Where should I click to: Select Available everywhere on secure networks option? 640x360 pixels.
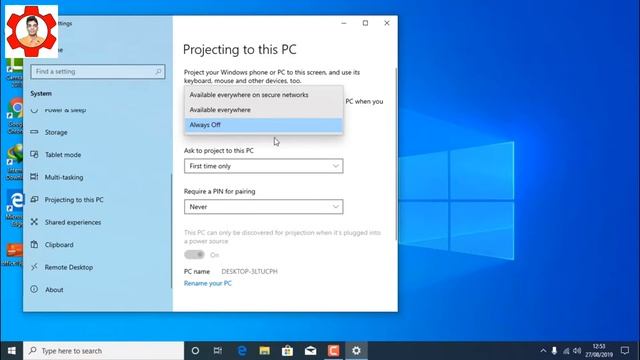pos(263,95)
